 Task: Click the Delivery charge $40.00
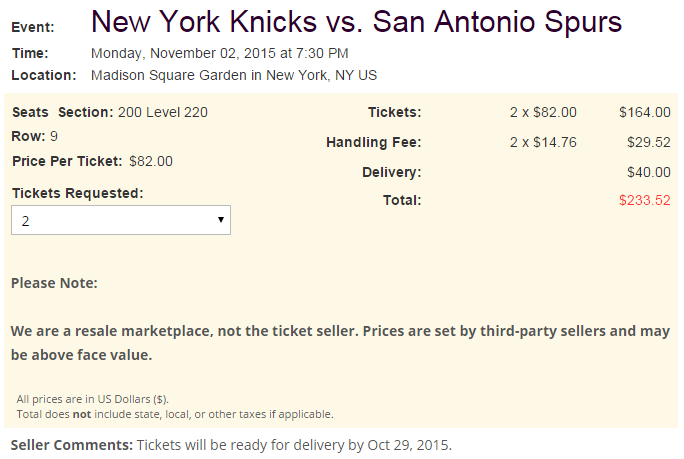click(x=649, y=172)
